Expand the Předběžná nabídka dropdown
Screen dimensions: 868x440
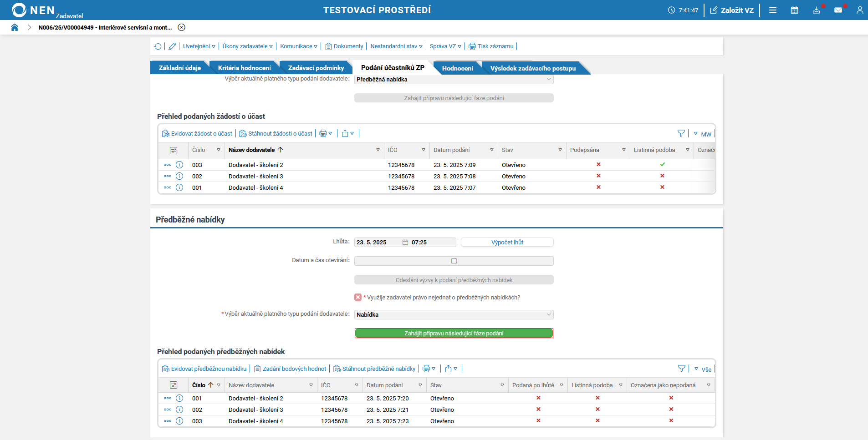[x=454, y=79]
